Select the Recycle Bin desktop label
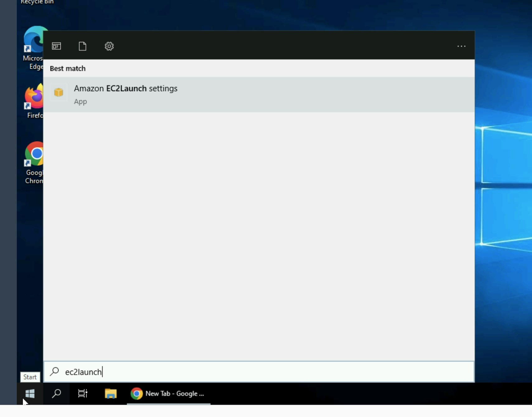 (37, 2)
